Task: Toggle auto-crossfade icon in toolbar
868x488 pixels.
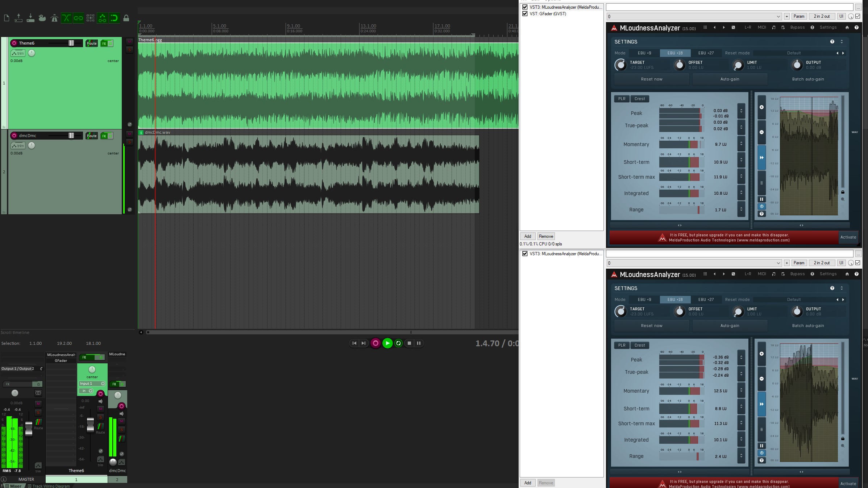Action: [x=66, y=18]
